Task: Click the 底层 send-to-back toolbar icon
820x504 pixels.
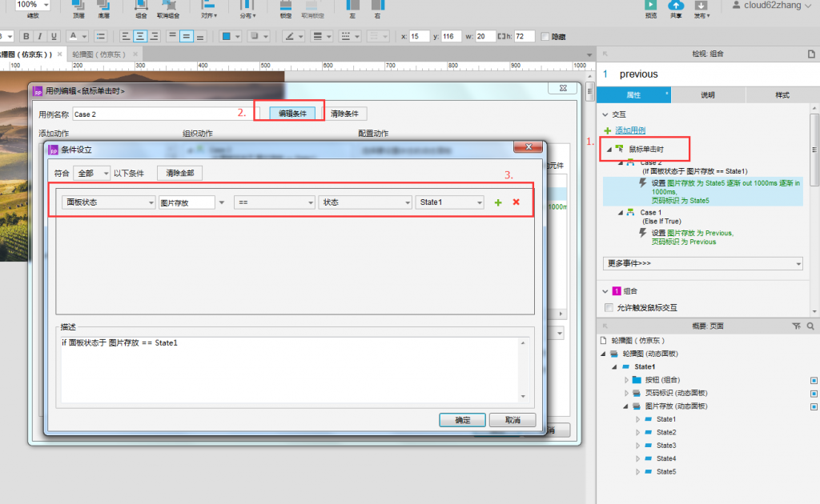Action: point(103,6)
